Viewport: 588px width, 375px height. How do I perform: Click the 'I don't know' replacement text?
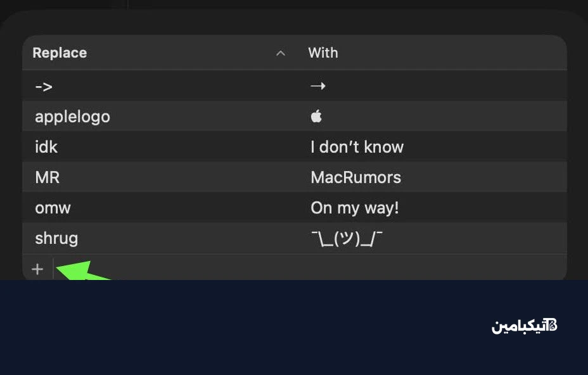[x=357, y=147]
